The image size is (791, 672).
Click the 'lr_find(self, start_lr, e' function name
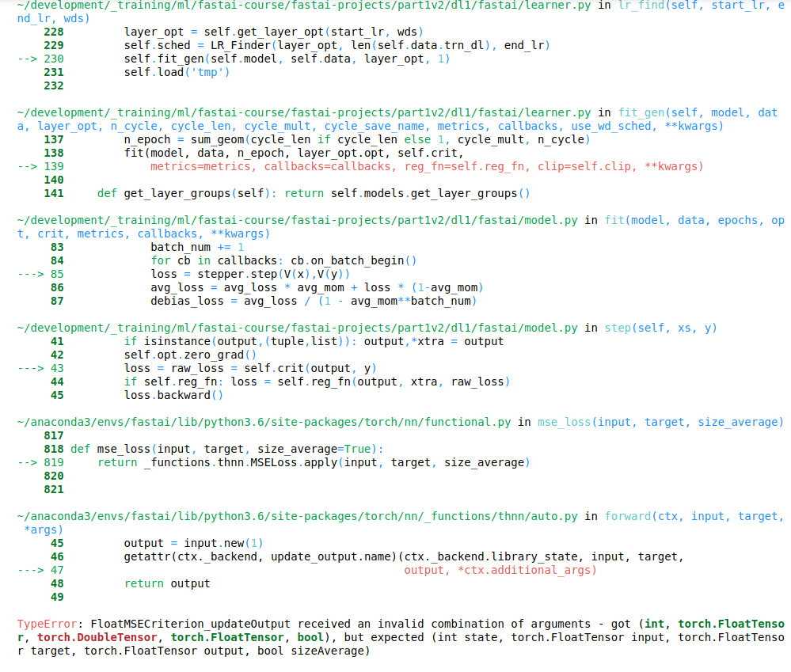tap(702, 6)
